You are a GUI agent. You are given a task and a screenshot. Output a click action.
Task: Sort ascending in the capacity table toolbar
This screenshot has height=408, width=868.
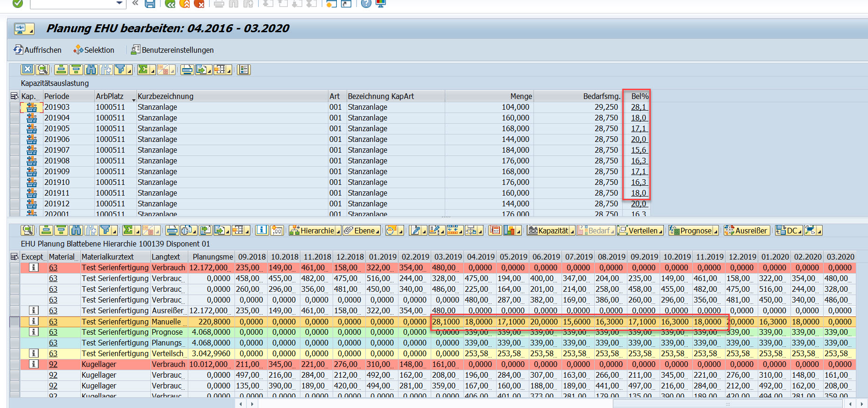pyautogui.click(x=61, y=70)
